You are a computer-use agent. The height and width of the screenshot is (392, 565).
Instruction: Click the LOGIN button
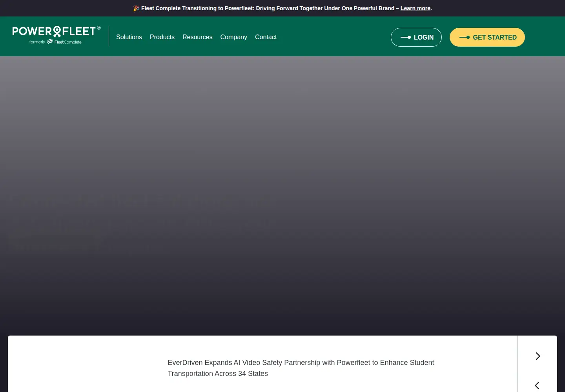pyautogui.click(x=416, y=37)
